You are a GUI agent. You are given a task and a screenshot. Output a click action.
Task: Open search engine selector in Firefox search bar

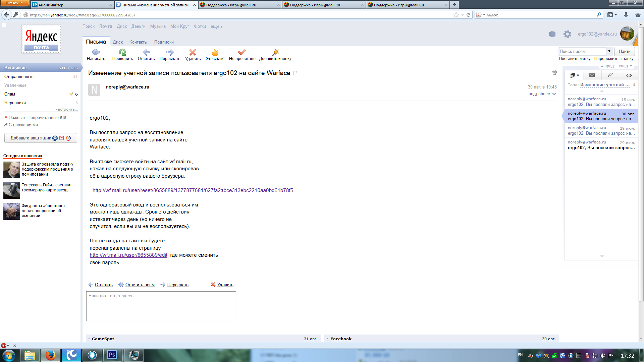tap(481, 15)
